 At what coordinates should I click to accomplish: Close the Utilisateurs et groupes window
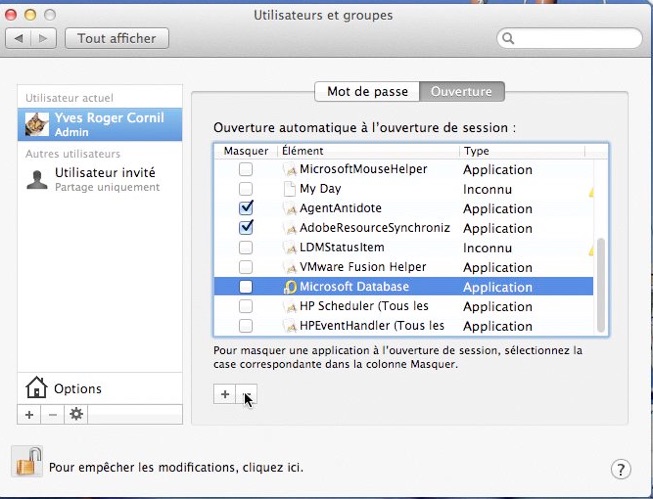point(11,15)
